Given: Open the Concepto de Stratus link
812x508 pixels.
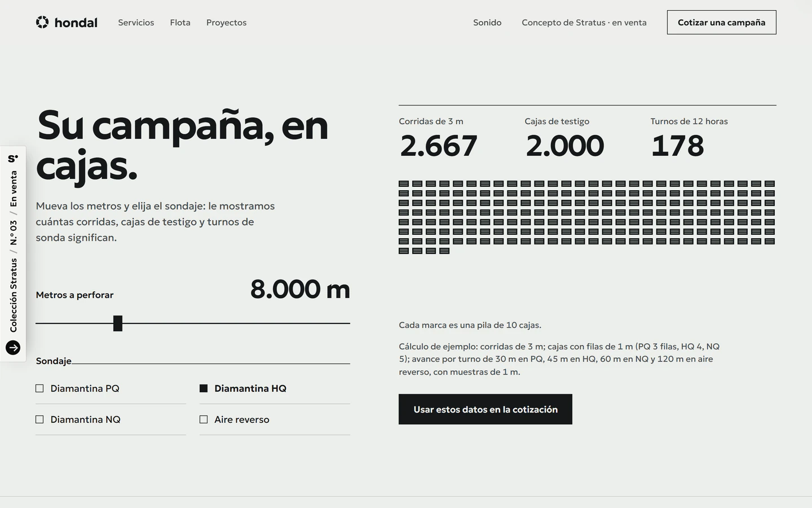Looking at the screenshot, I should (x=584, y=23).
